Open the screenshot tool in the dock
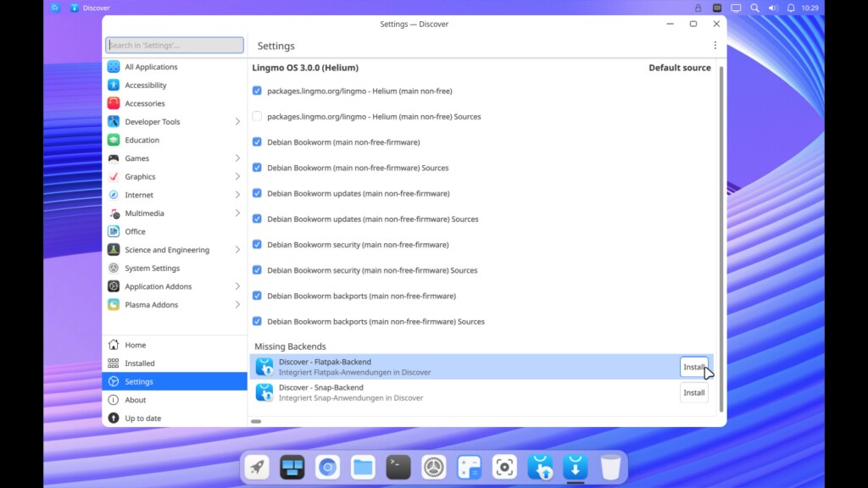 coord(504,467)
